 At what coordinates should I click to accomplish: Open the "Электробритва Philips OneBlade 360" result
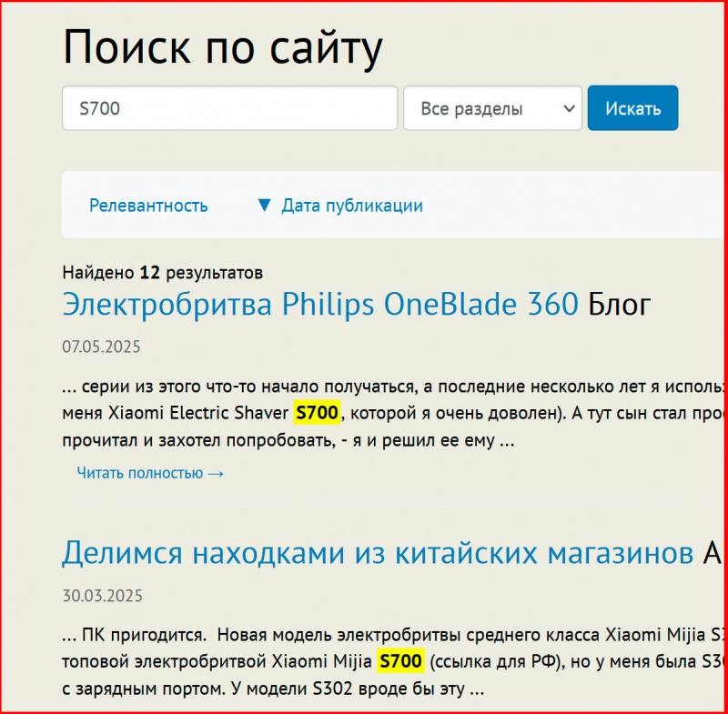coord(319,304)
